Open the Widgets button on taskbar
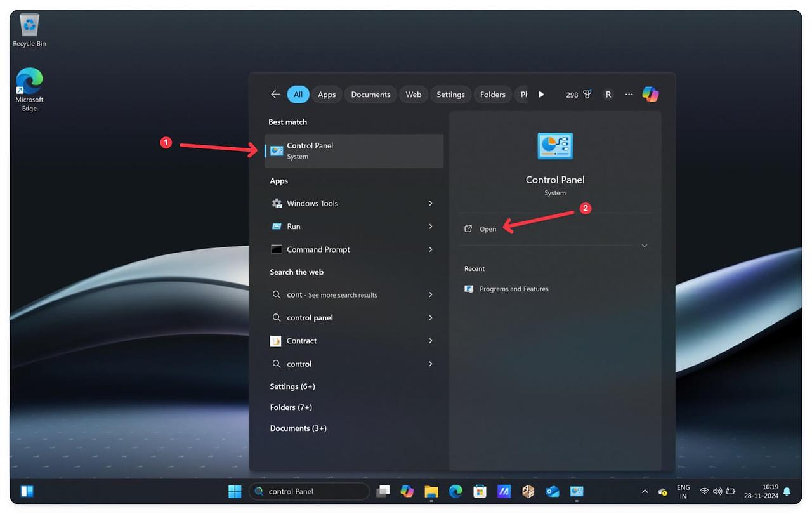Screen dimensions: 812x514 pyautogui.click(x=27, y=491)
